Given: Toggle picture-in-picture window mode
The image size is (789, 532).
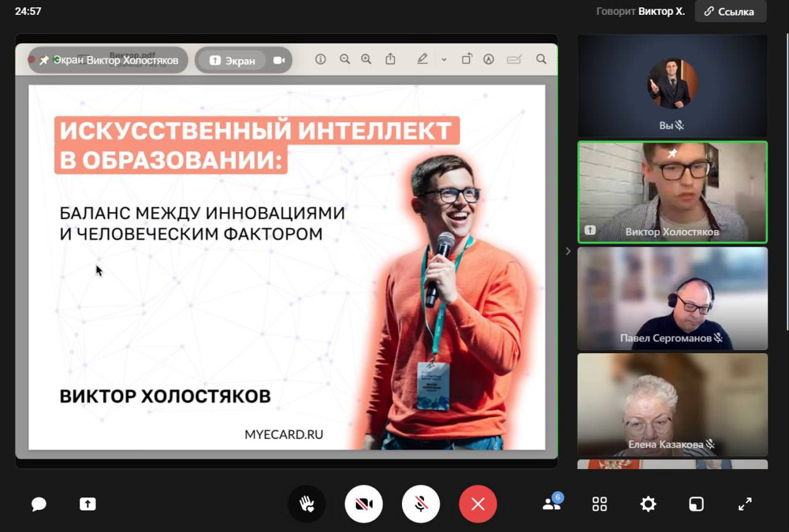Looking at the screenshot, I should (x=696, y=504).
